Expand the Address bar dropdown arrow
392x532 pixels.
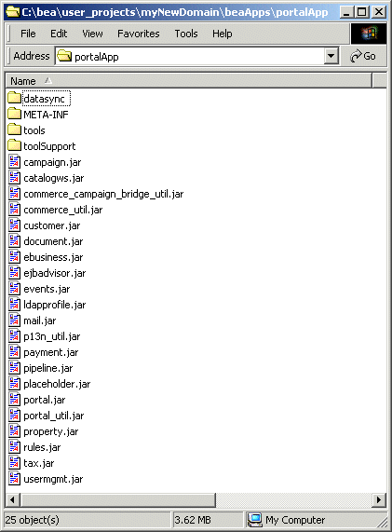331,56
